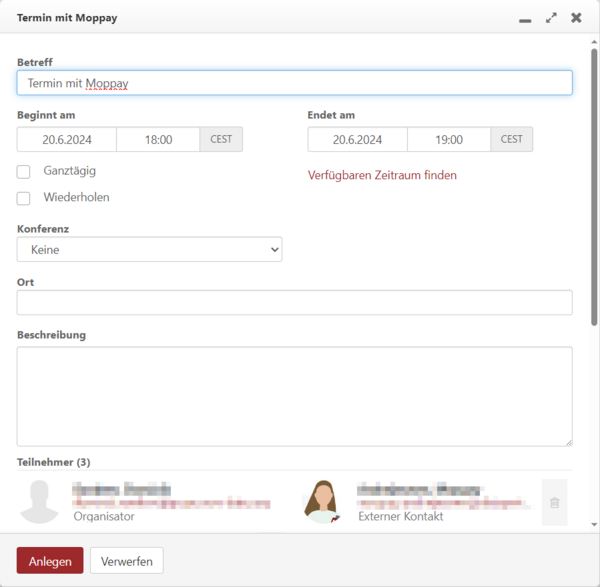Click the scrollbar up arrow
Screen dimensions: 600x587
pyautogui.click(x=594, y=42)
